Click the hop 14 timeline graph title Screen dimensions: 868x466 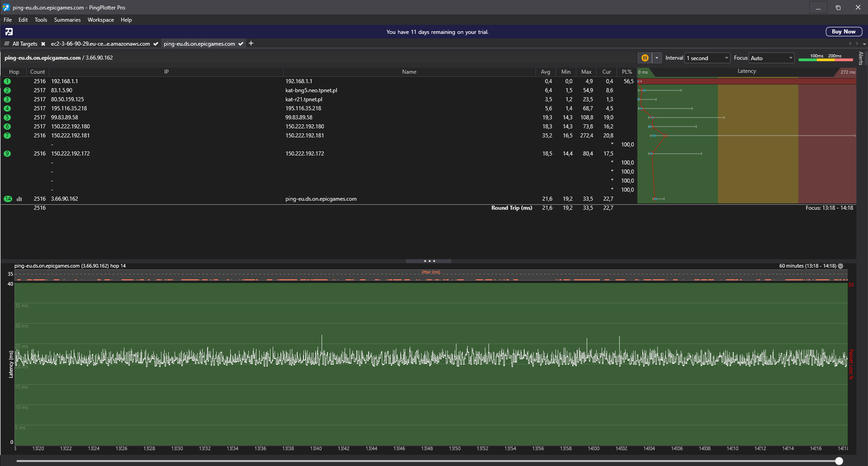(70, 266)
